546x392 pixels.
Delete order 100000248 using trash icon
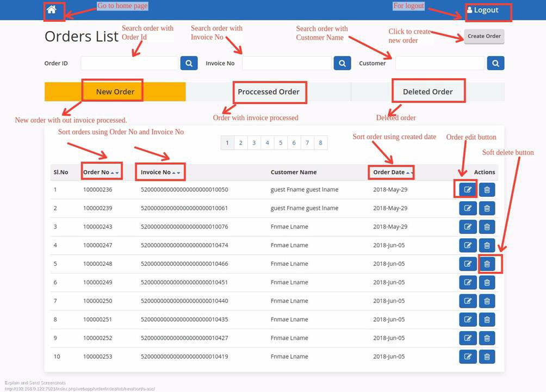click(x=487, y=264)
